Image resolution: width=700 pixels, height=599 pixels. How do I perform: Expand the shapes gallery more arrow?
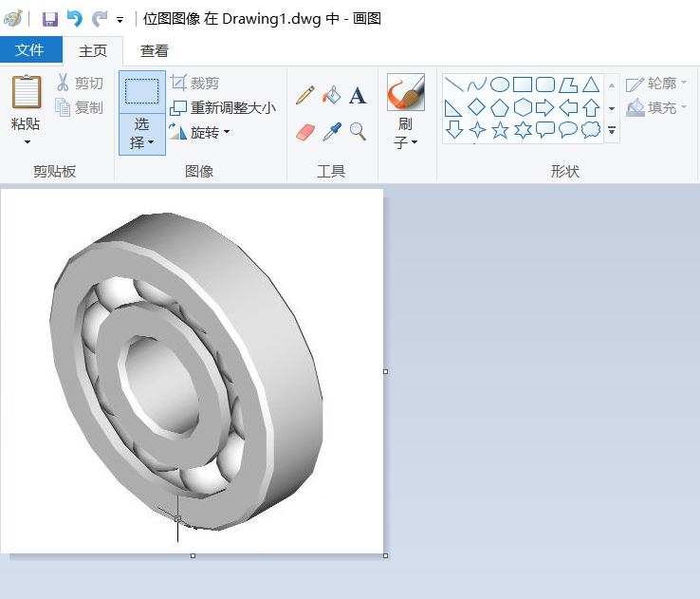pyautogui.click(x=612, y=130)
